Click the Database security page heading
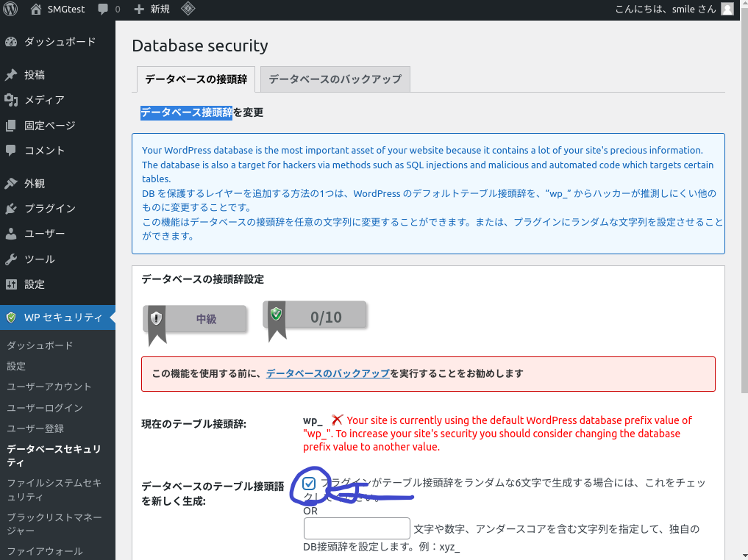 [x=200, y=46]
